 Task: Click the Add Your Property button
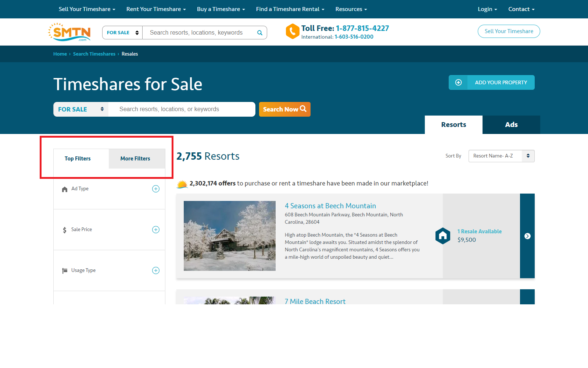click(492, 82)
